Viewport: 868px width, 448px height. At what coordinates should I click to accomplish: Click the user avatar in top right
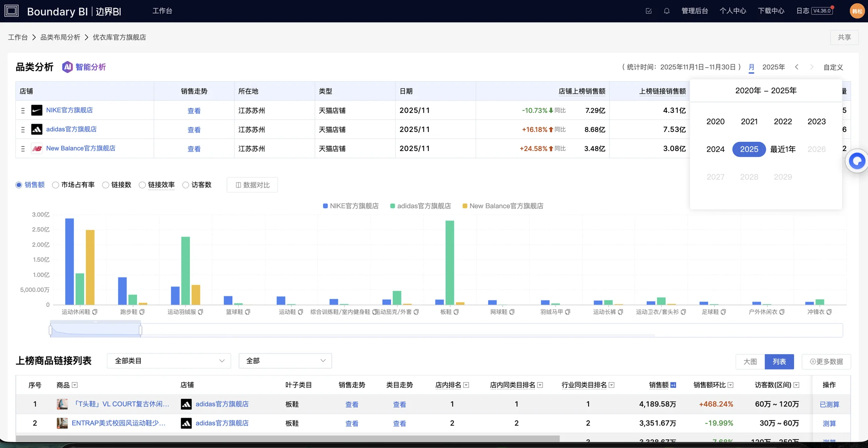pos(857,11)
